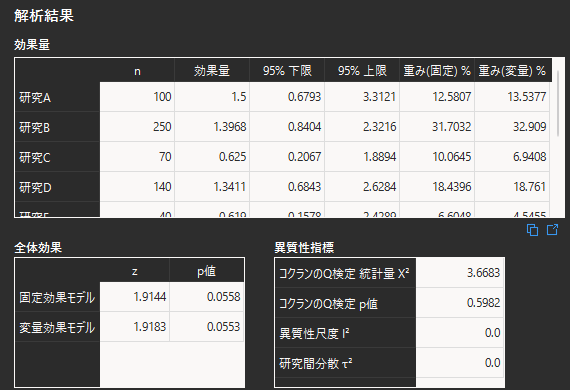Select the 研究間分散 τ² label
Screen dimensions: 570x390
pyautogui.click(x=345, y=363)
